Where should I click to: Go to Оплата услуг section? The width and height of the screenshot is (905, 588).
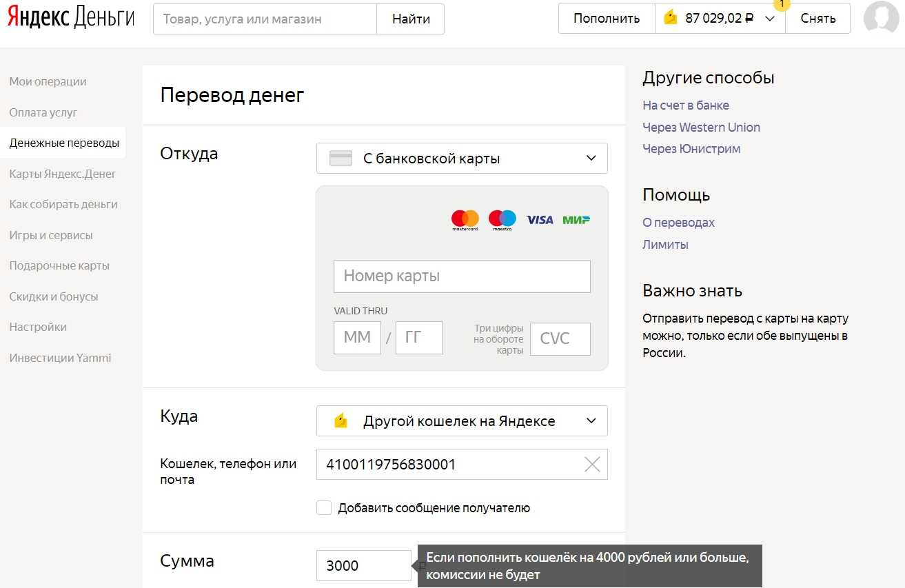point(43,112)
